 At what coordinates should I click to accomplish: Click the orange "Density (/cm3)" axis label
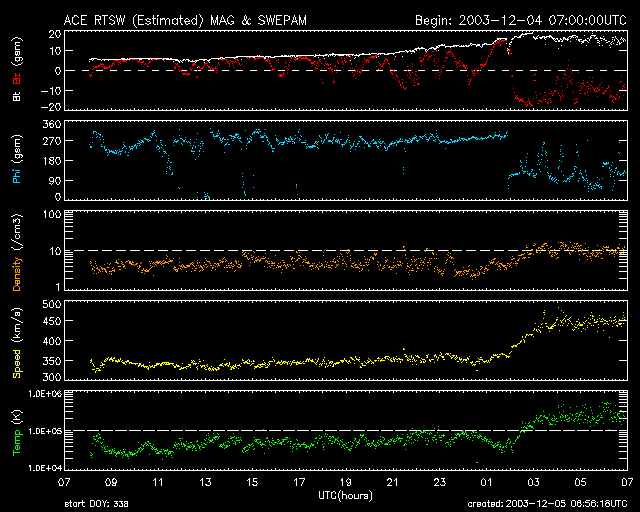point(17,252)
